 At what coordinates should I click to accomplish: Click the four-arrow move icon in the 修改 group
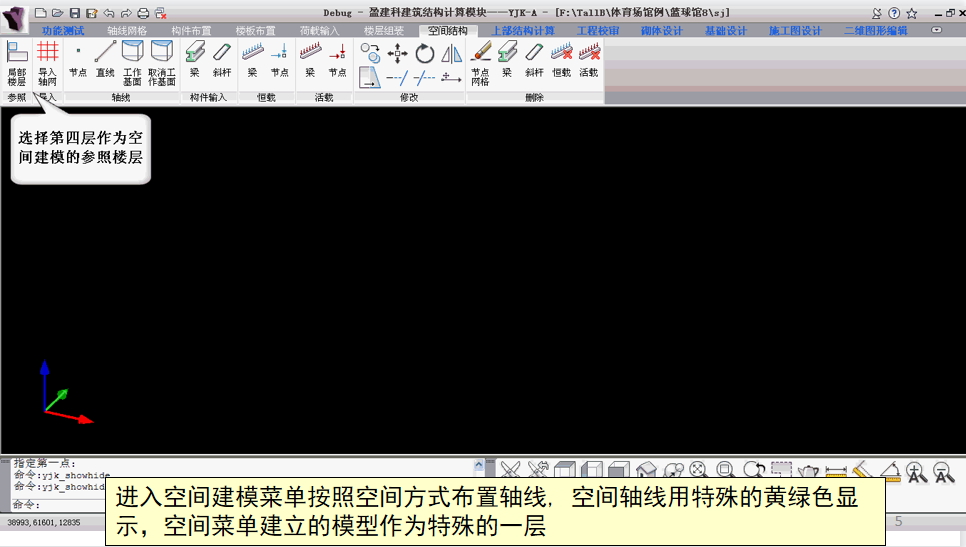[x=397, y=54]
